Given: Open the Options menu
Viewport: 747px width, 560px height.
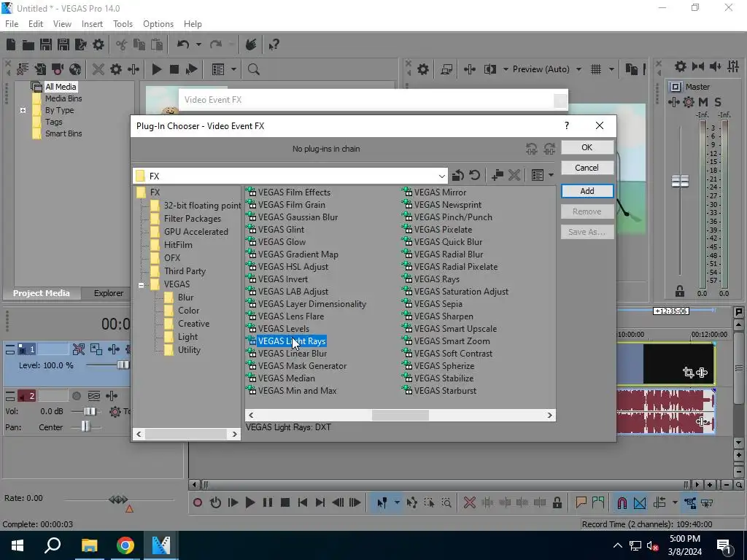Looking at the screenshot, I should [158, 24].
